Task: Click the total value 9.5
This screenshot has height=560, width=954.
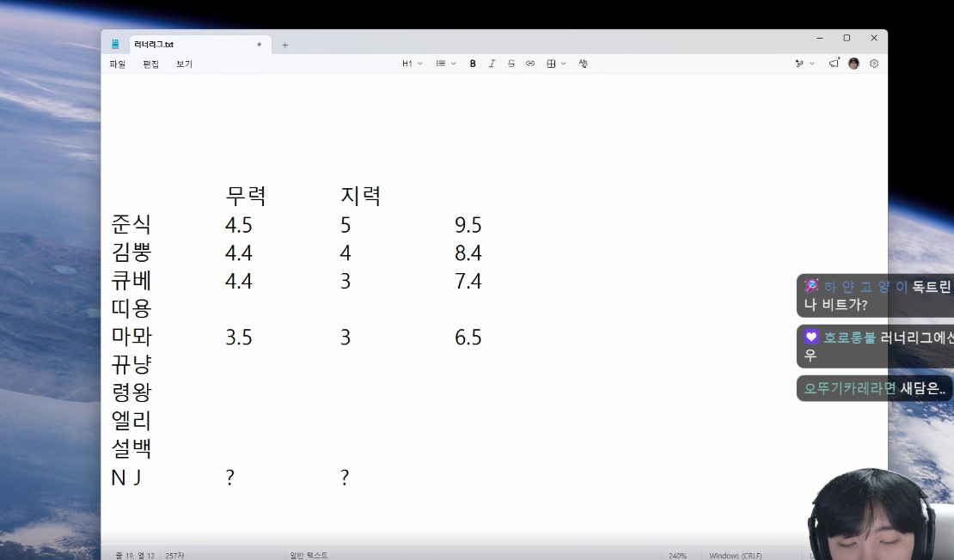Action: point(468,225)
